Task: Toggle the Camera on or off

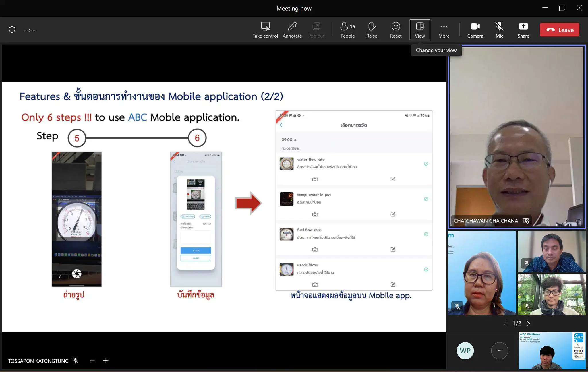Action: click(475, 30)
